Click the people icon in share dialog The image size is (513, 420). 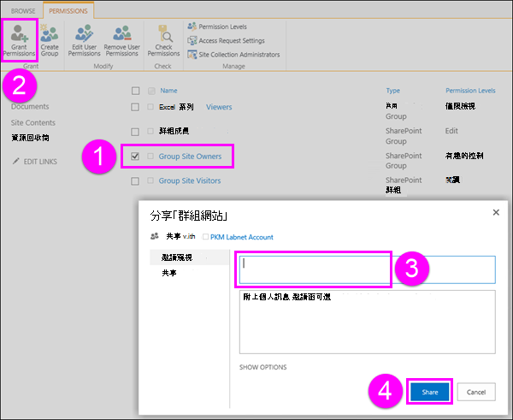coord(155,236)
